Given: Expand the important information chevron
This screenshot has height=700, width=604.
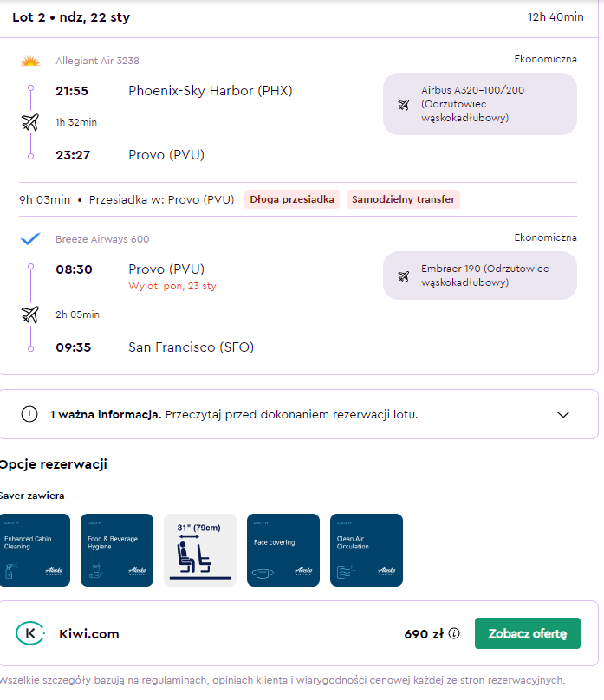Looking at the screenshot, I should point(563,414).
